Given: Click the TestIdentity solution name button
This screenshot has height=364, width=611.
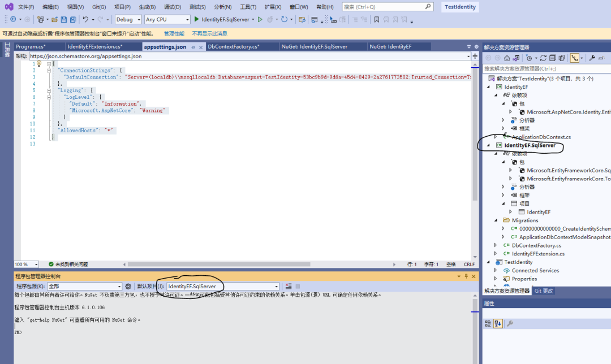Looking at the screenshot, I should tap(460, 7).
